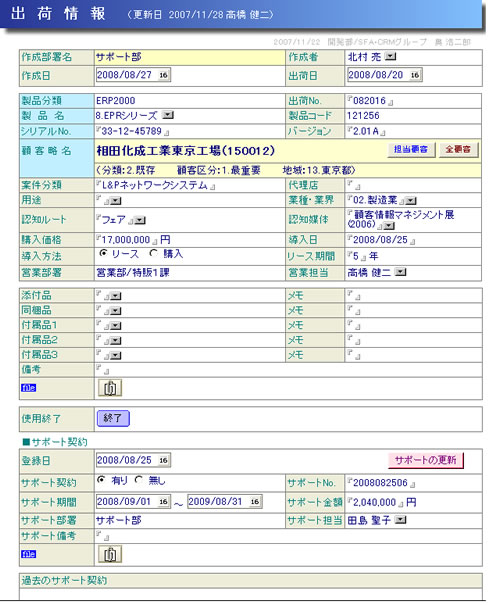500x605 pixels.
Task: Click 営業部署 value 営業部/特販1課
Action: coord(133,273)
